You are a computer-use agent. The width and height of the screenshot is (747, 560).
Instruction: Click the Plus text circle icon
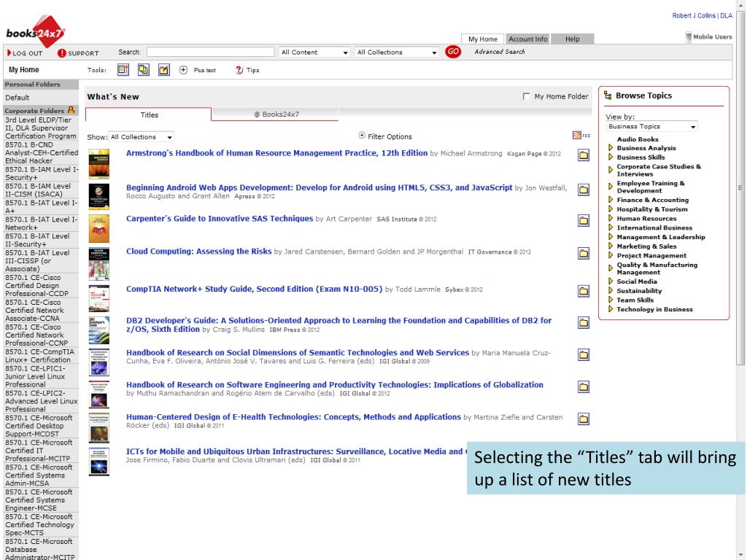click(x=183, y=70)
